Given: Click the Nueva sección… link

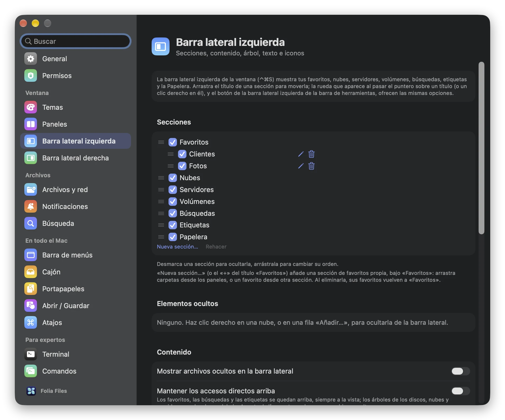Looking at the screenshot, I should 177,247.
